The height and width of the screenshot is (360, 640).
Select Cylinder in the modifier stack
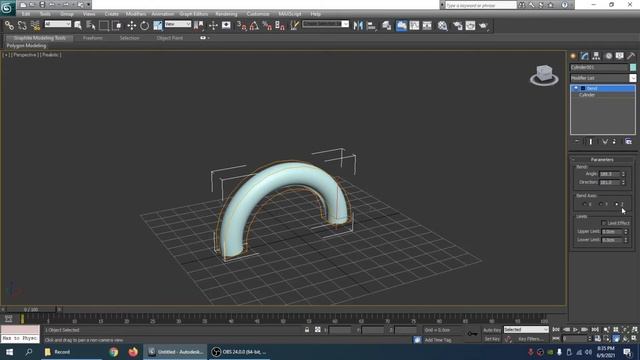click(x=587, y=95)
